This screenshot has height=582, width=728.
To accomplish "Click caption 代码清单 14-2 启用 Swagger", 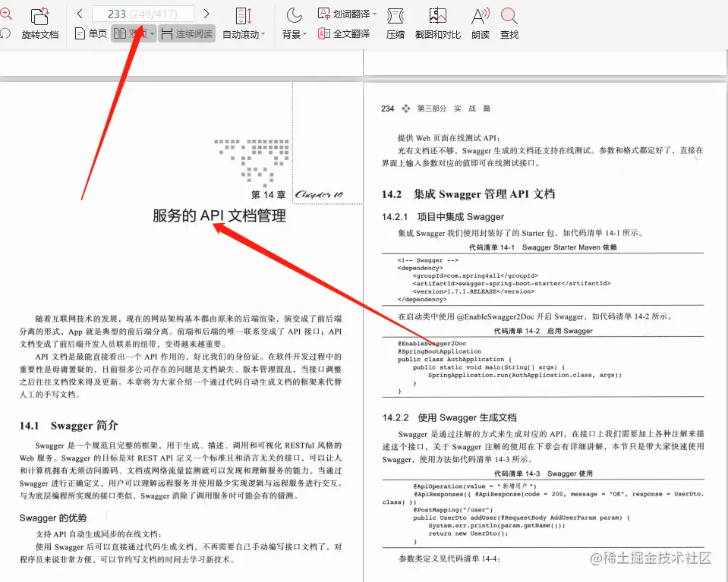I will [x=544, y=331].
